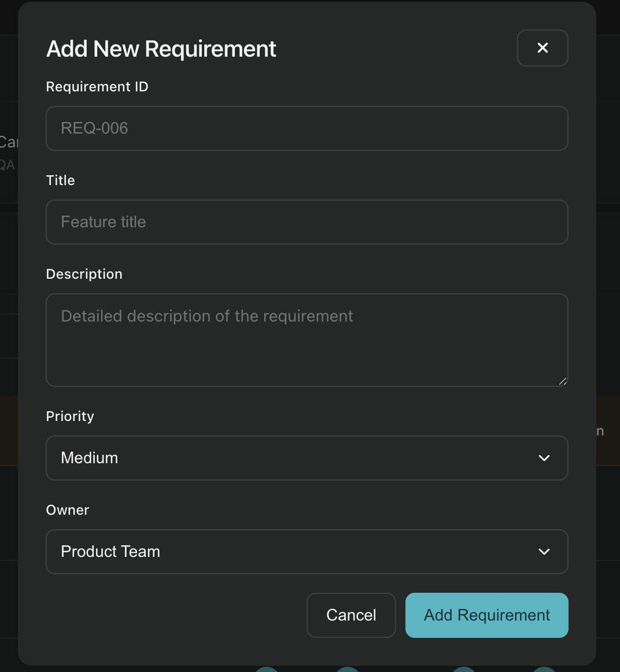Image resolution: width=620 pixels, height=672 pixels.
Task: Click the Add Requirement button
Action: coord(486,615)
